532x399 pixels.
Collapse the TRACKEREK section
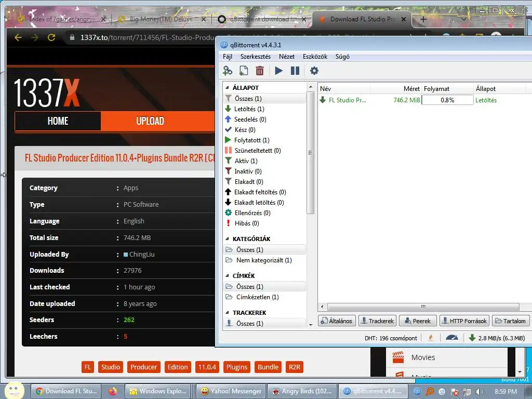[227, 312]
